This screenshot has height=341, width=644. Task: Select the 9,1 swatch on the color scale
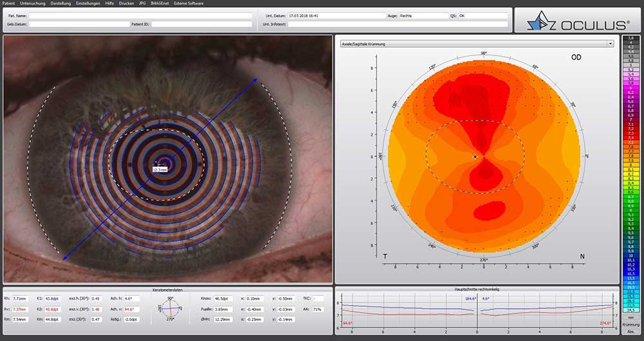click(630, 214)
